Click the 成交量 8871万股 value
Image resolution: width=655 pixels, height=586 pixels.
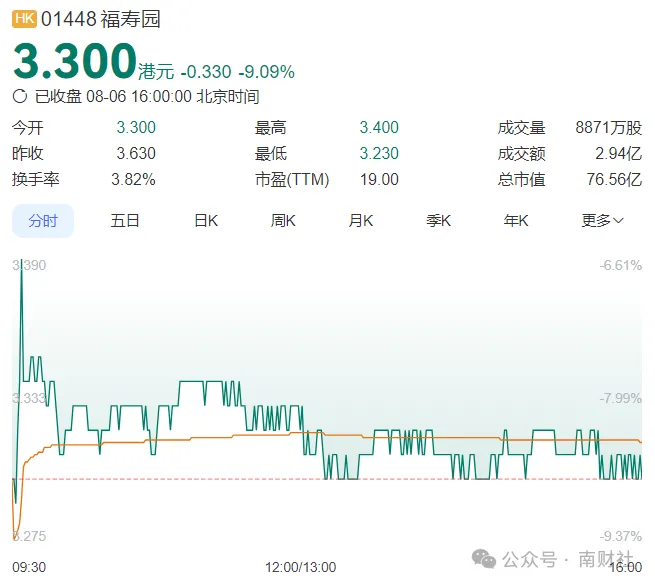coord(608,128)
